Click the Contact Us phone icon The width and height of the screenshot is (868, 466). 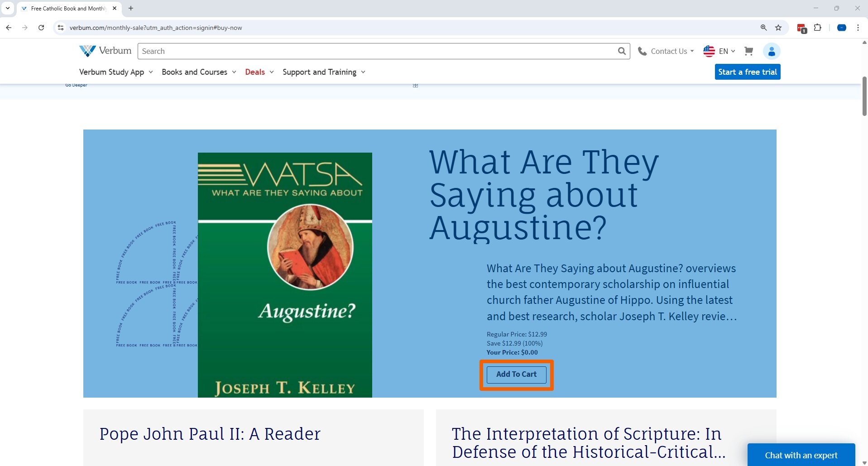[642, 51]
